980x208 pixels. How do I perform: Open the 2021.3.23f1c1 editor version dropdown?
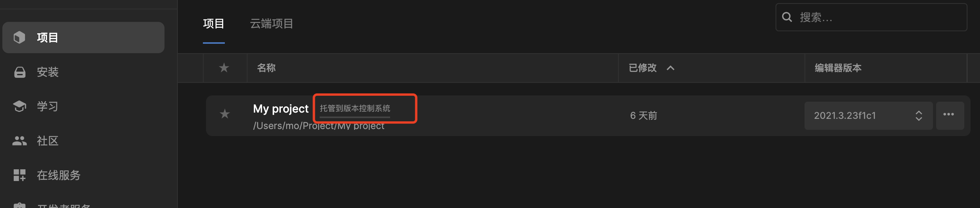tap(868, 115)
